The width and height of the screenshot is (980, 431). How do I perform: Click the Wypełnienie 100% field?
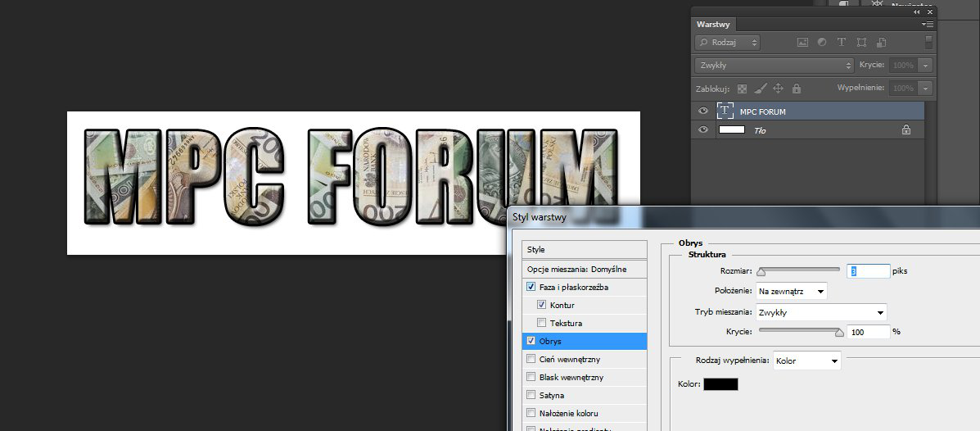(x=903, y=88)
